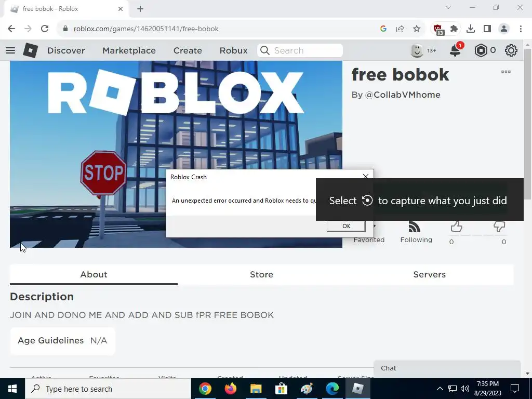The width and height of the screenshot is (532, 399).
Task: Open the Create page
Action: coord(188,50)
